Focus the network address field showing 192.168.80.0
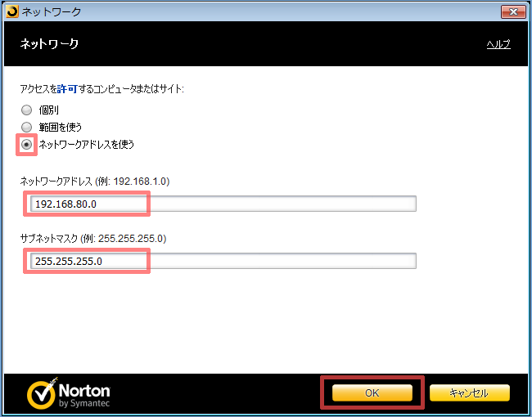Viewport: 532px width, 417px height. [221, 204]
